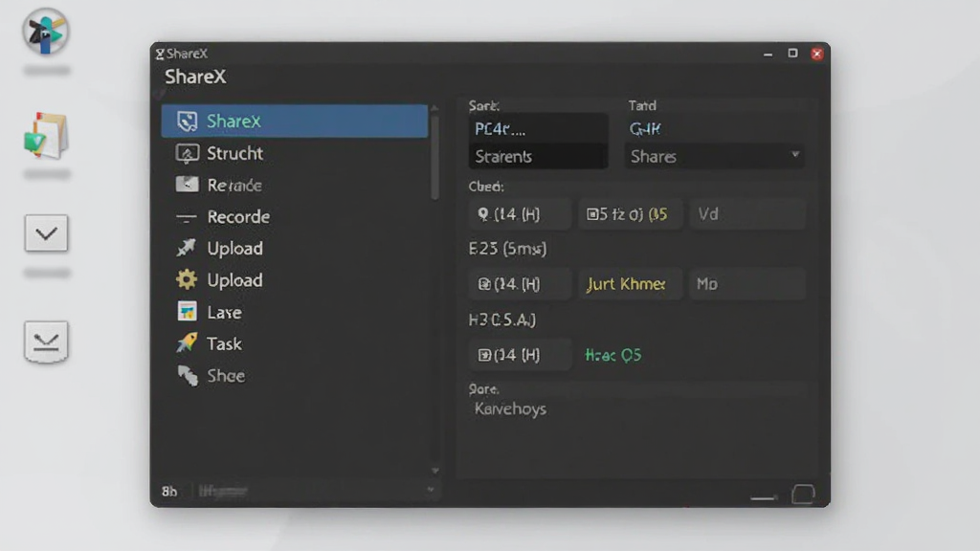This screenshot has height=551, width=980.
Task: Click the Starents field
Action: [538, 156]
